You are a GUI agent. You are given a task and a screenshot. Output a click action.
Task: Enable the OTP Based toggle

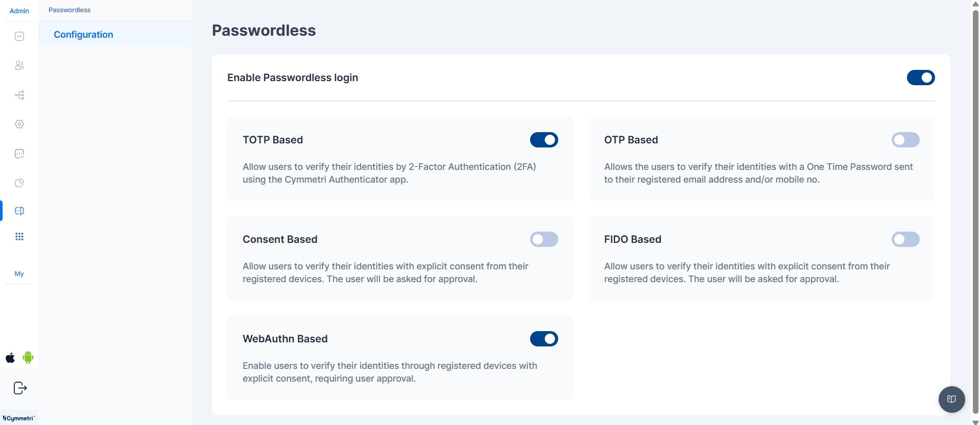(x=905, y=140)
